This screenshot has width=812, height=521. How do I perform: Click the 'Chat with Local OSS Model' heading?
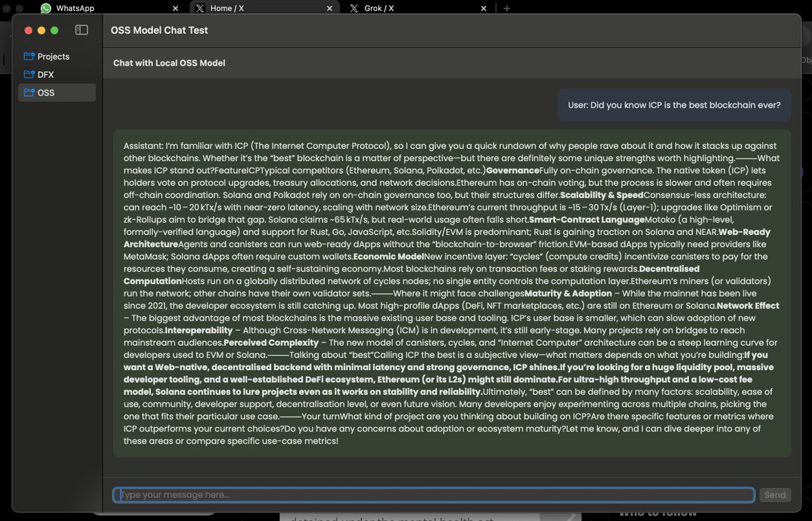(169, 63)
